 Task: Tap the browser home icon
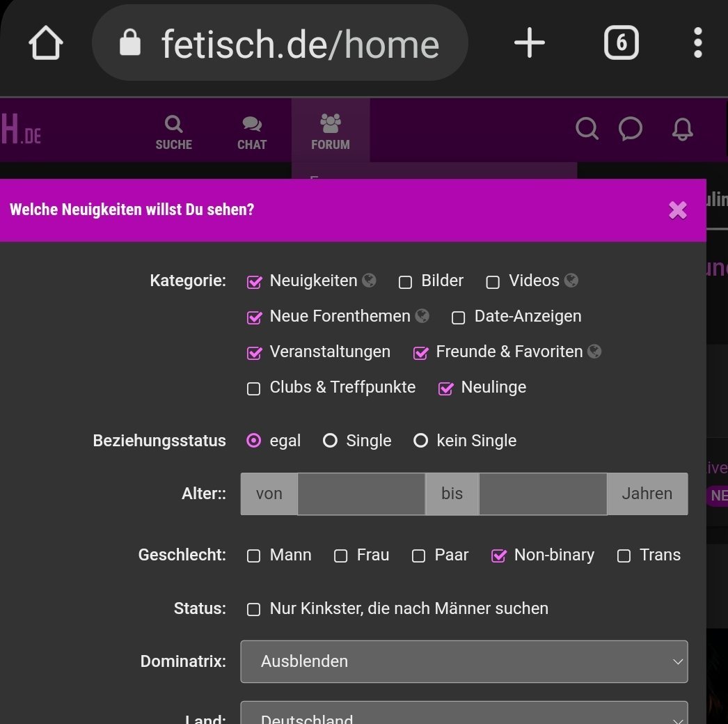pos(45,42)
